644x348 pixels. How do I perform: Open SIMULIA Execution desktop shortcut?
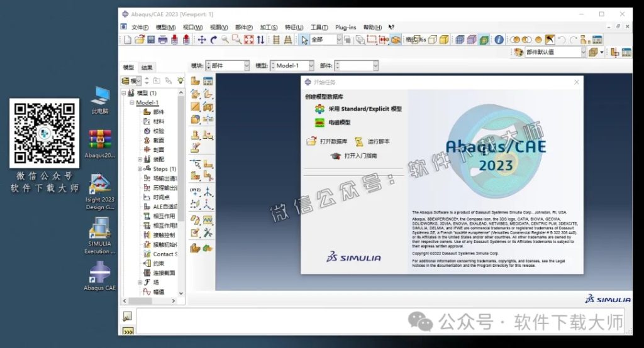tap(100, 236)
